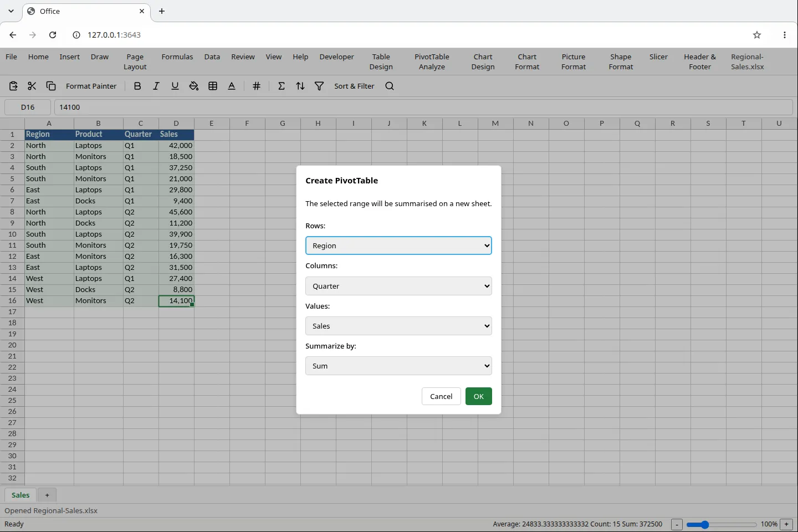Open a new browser tab

click(162, 11)
